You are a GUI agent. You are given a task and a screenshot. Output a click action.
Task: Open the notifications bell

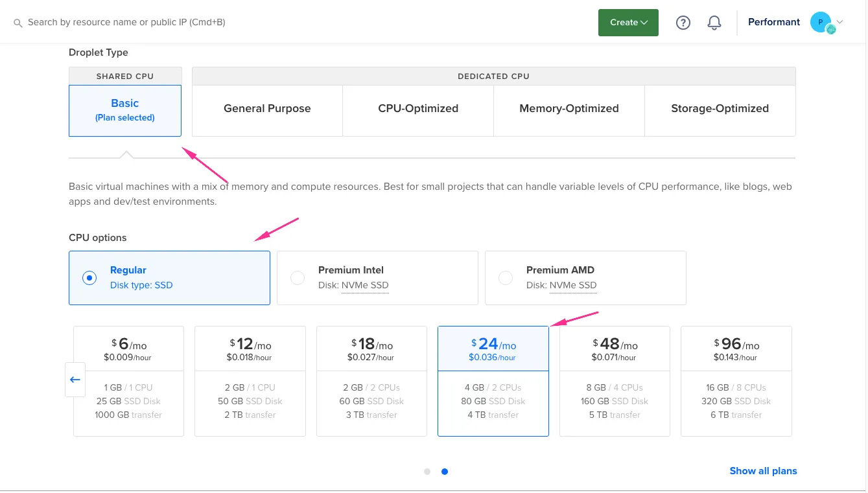[x=714, y=23]
